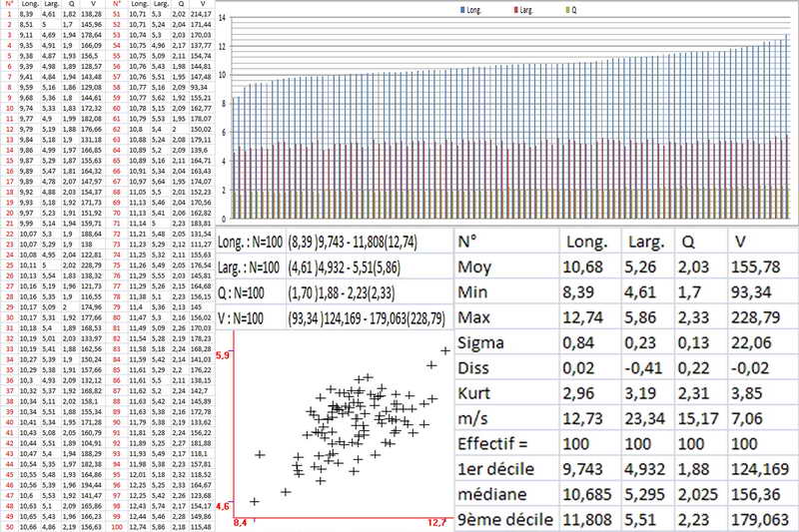Image resolution: width=799 pixels, height=532 pixels.
Task: Select the m/s Q value 15,17
Action: pos(698,418)
